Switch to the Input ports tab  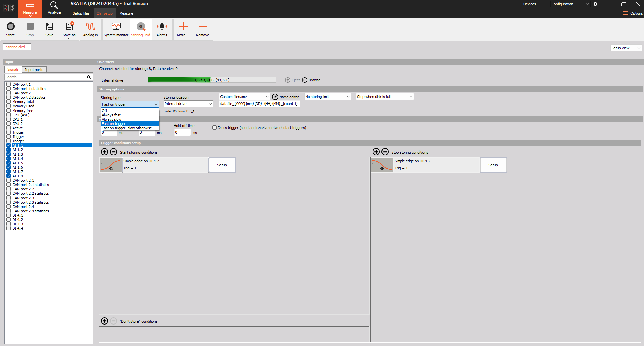pos(34,69)
